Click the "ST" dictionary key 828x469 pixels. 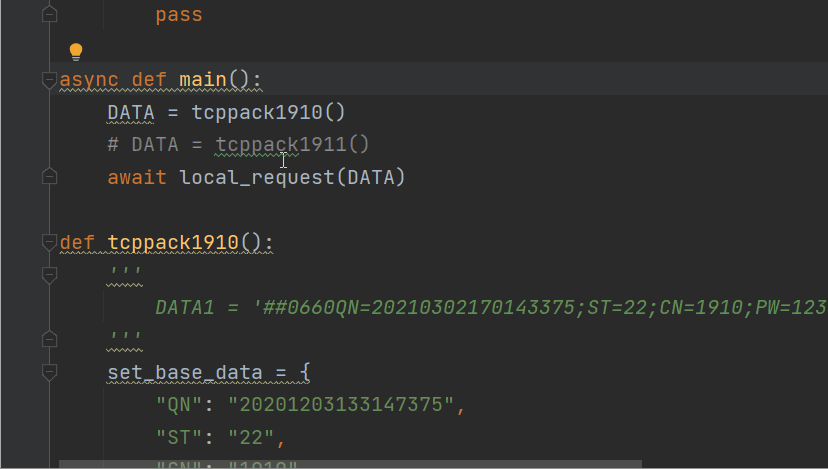pyautogui.click(x=179, y=438)
